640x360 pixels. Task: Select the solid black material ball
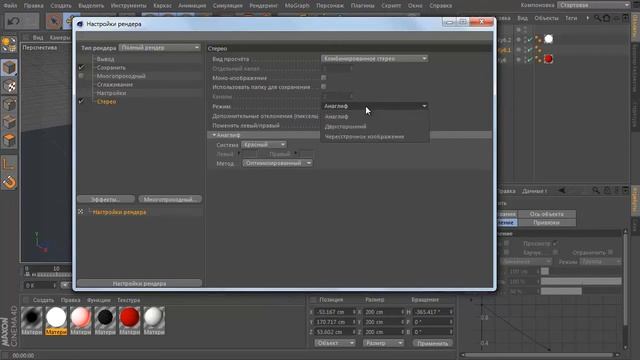105,318
